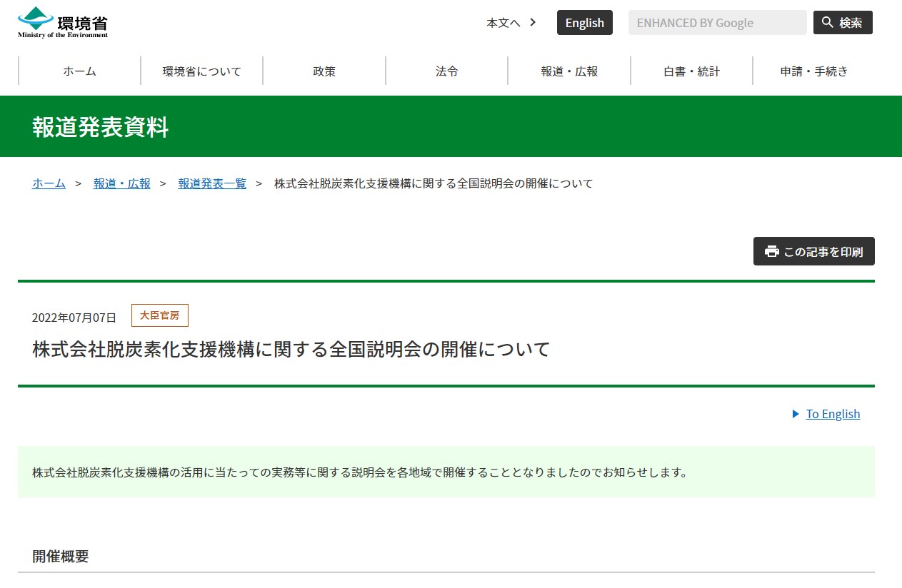Click the Ministry of the Environment logo
Screen dimensions: 902x588
point(61,22)
